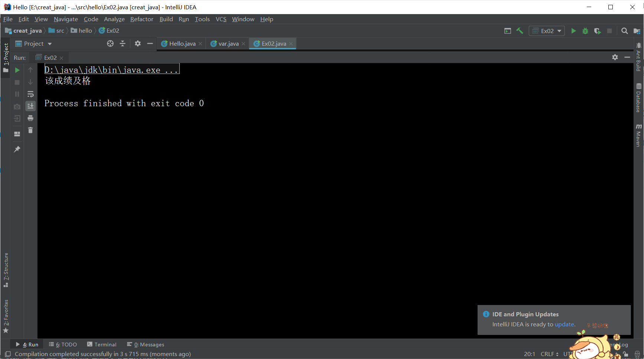Hide the Project panel

(x=150, y=43)
